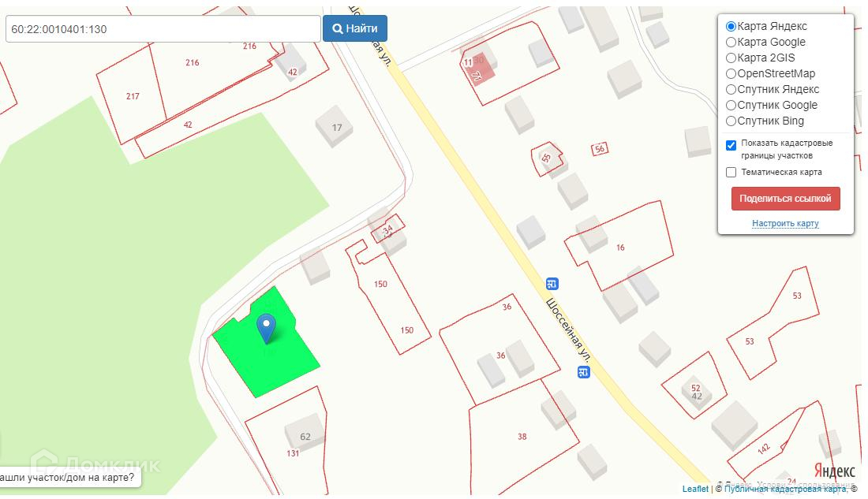Uncheck Показать кадастровые границы участков

pyautogui.click(x=731, y=146)
